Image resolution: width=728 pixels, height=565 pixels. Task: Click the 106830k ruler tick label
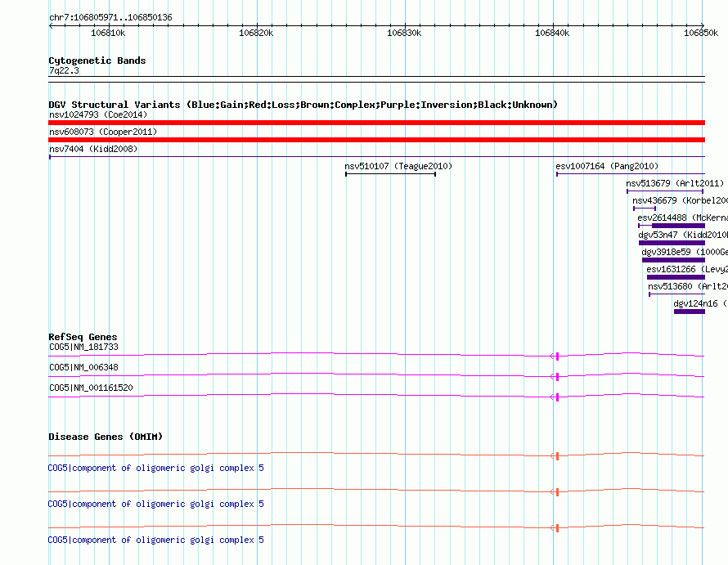[x=404, y=33]
